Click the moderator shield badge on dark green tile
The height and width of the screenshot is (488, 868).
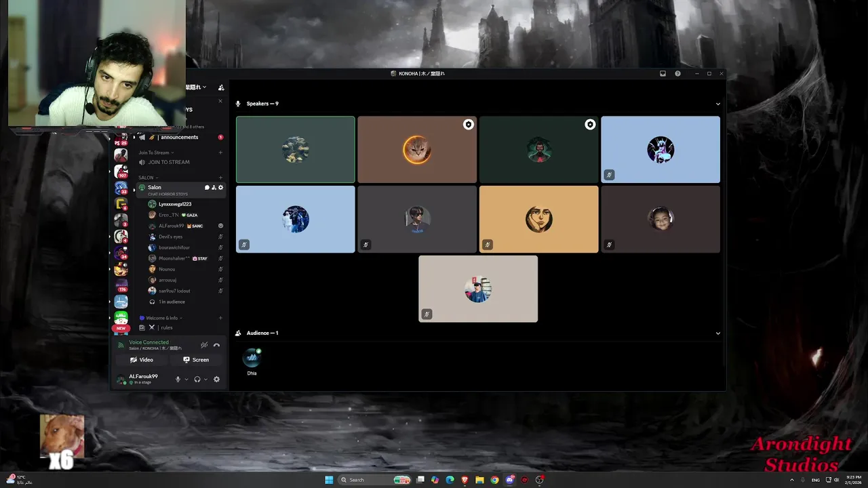point(590,125)
